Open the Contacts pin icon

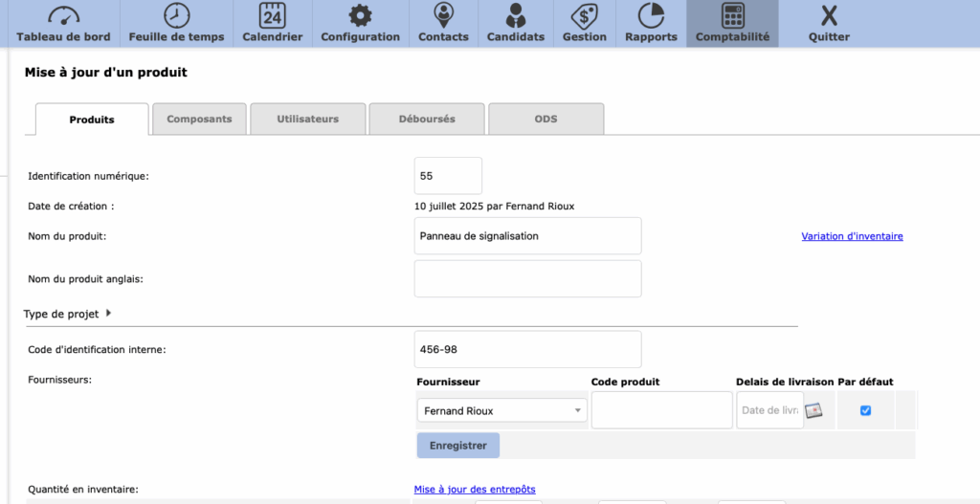point(443,16)
